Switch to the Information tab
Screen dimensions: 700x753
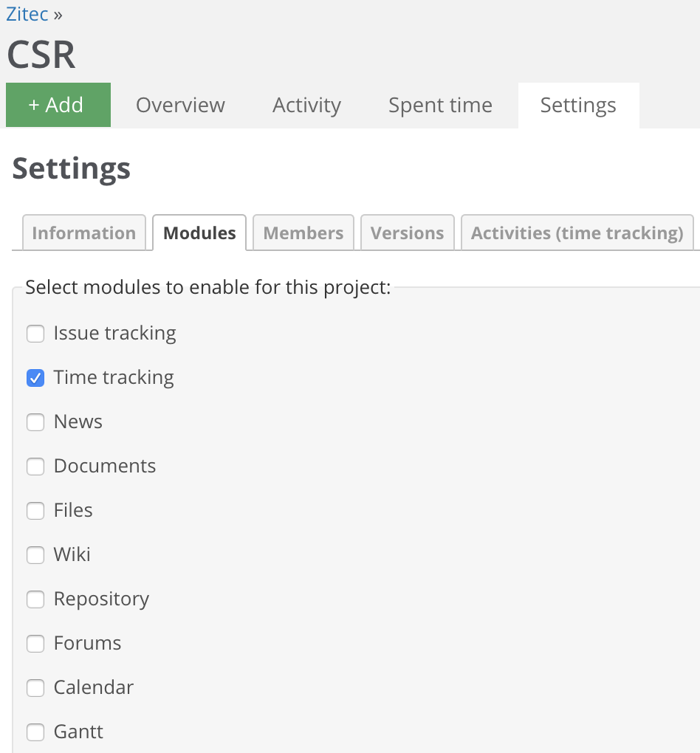pyautogui.click(x=84, y=233)
